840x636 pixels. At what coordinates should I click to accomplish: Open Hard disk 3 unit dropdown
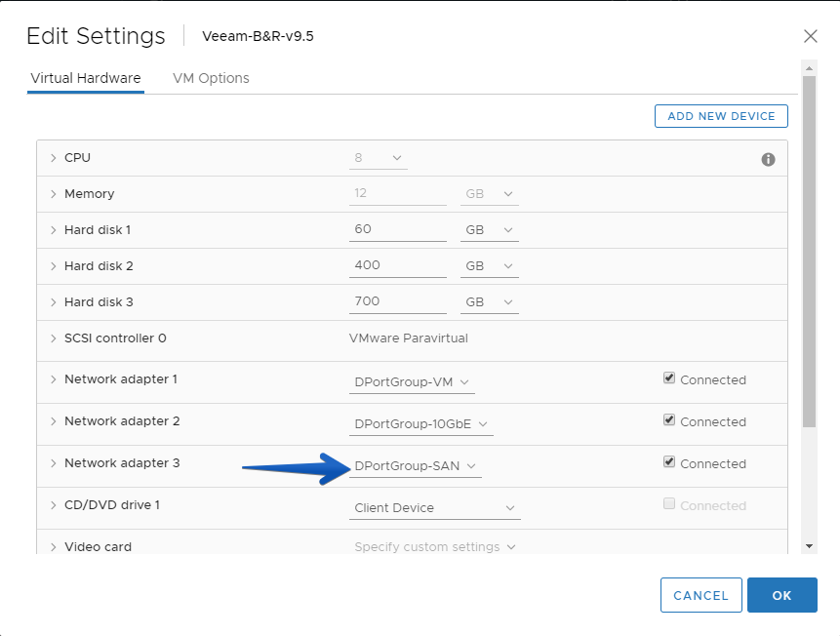[489, 302]
